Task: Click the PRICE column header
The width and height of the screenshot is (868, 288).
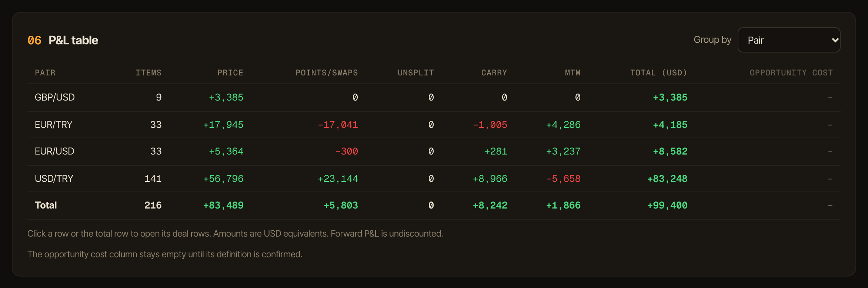Action: [230, 73]
